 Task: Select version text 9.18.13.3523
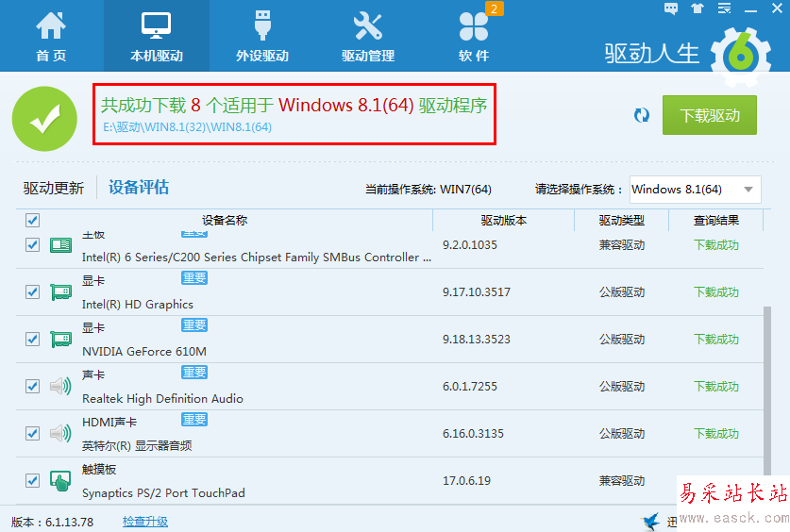477,340
